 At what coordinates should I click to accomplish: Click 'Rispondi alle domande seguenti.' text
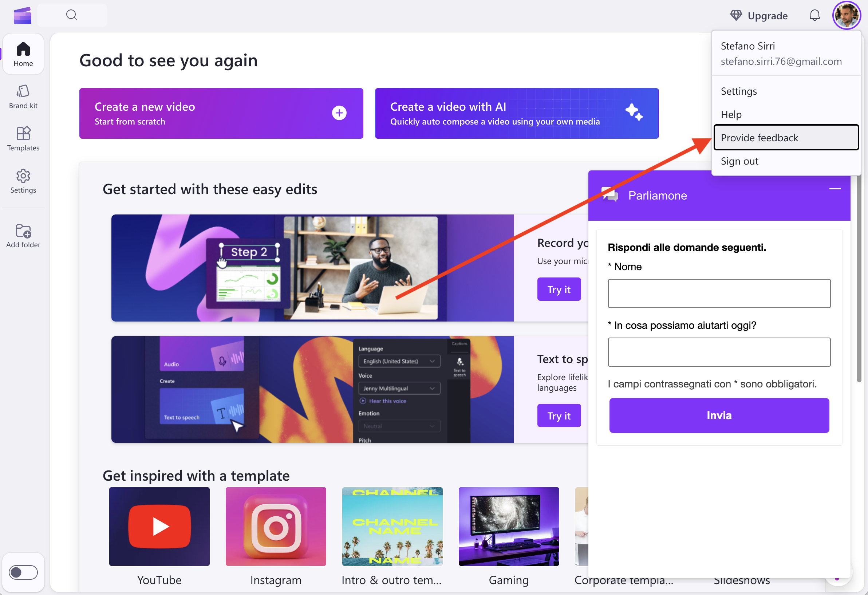pos(687,247)
